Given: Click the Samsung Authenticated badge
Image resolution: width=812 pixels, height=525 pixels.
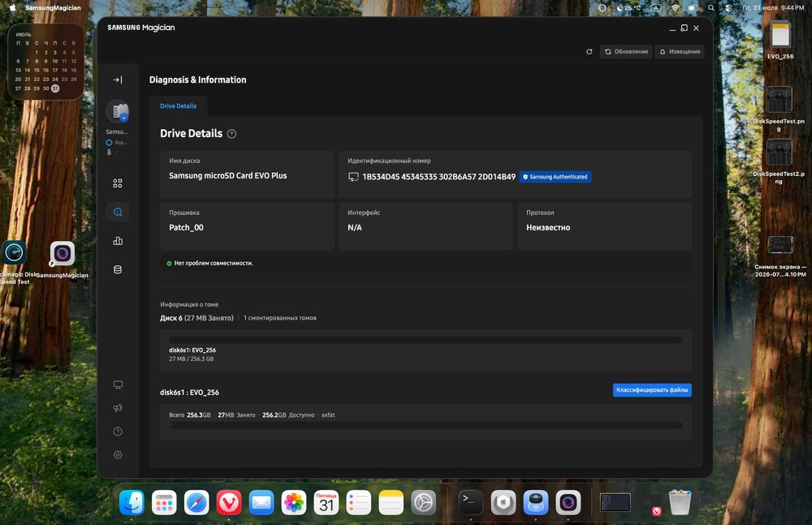Looking at the screenshot, I should click(555, 177).
